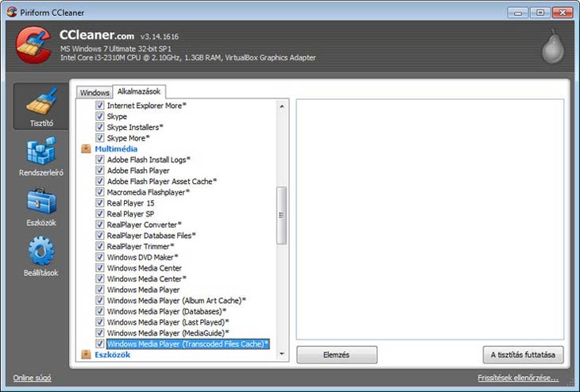Select Windows Media Player (MediaGuide) row
This screenshot has width=580, height=392.
pos(168,333)
